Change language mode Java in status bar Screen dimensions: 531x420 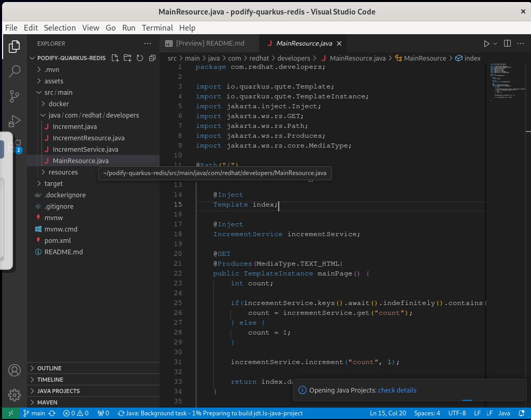point(504,413)
